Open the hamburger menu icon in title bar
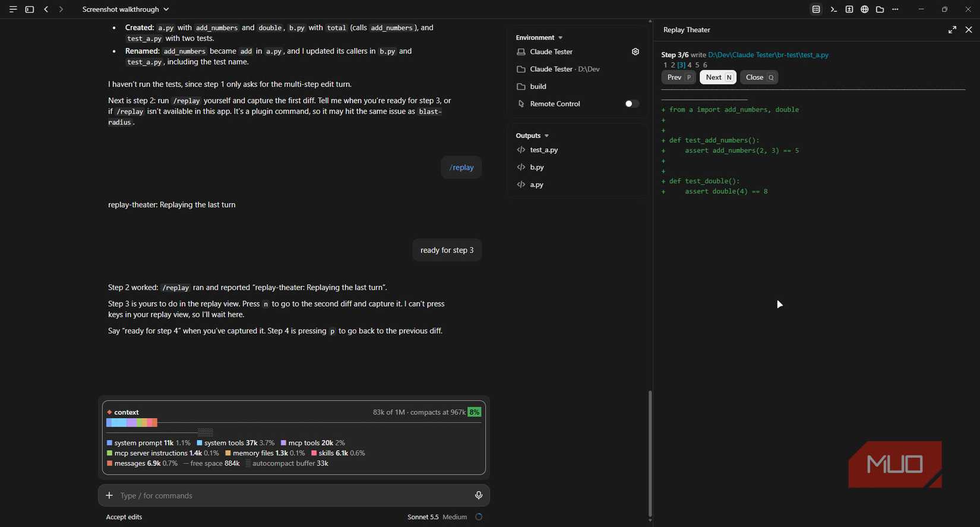Screen dimensions: 980x527 coord(13,10)
